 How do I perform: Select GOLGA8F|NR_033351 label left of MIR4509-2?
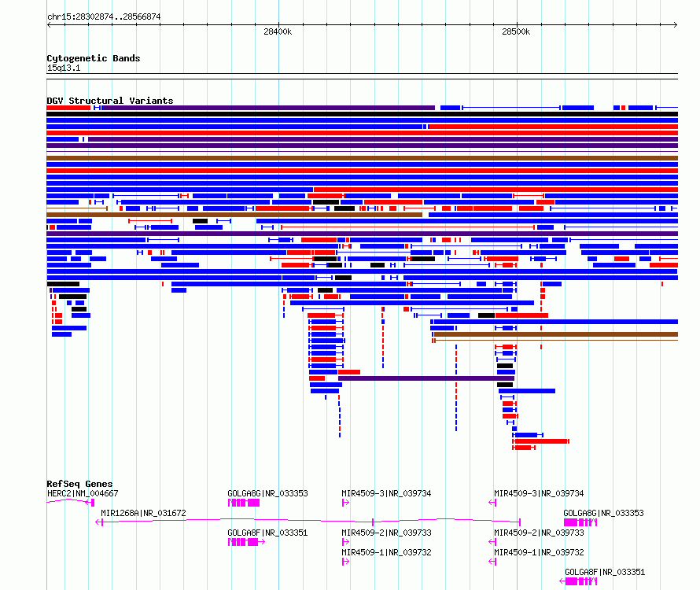tap(268, 533)
